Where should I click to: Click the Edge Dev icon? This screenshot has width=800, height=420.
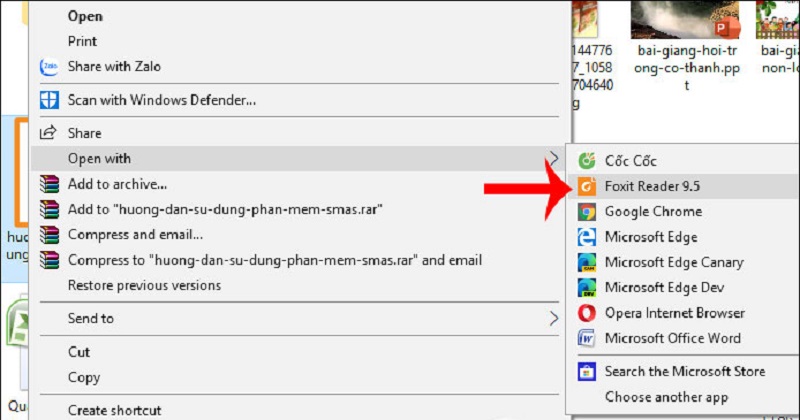point(586,288)
